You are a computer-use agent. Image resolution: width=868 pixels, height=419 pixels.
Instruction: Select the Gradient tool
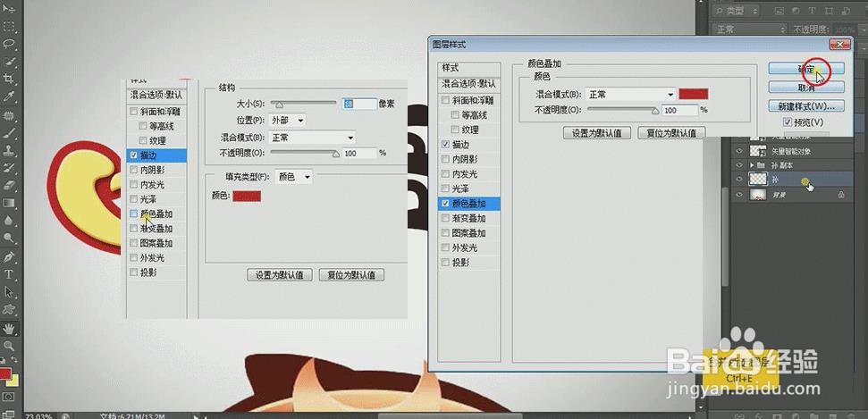9,203
